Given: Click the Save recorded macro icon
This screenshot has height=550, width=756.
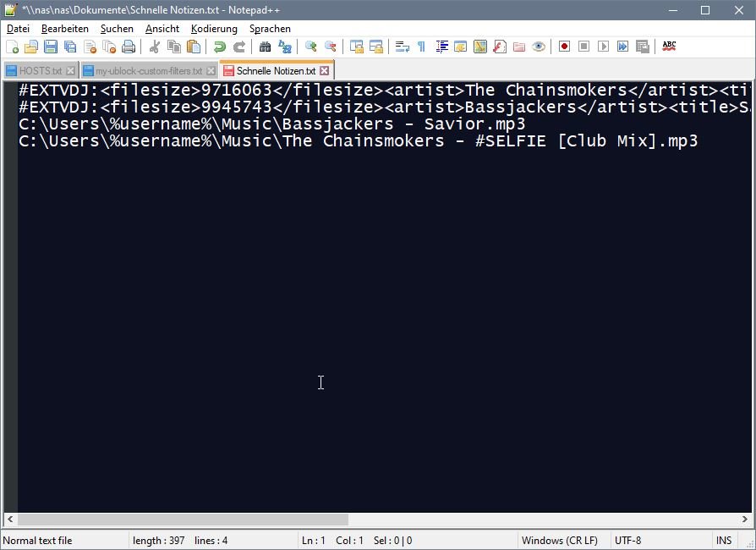Looking at the screenshot, I should click(x=642, y=47).
